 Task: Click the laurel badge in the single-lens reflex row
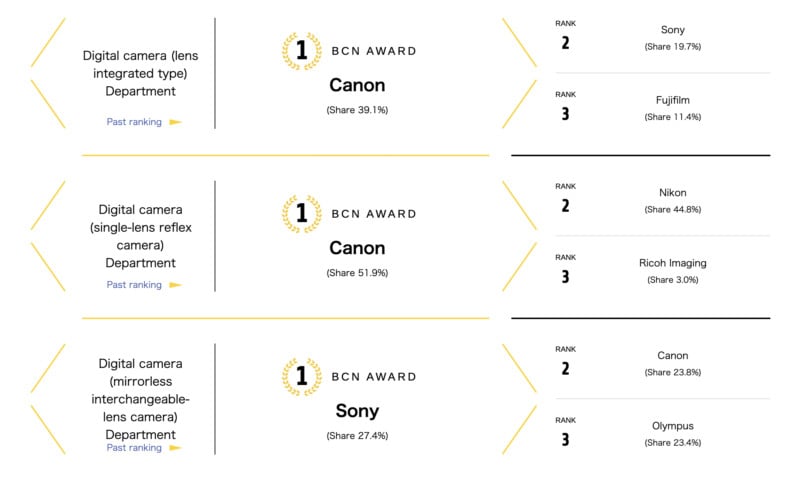[301, 214]
